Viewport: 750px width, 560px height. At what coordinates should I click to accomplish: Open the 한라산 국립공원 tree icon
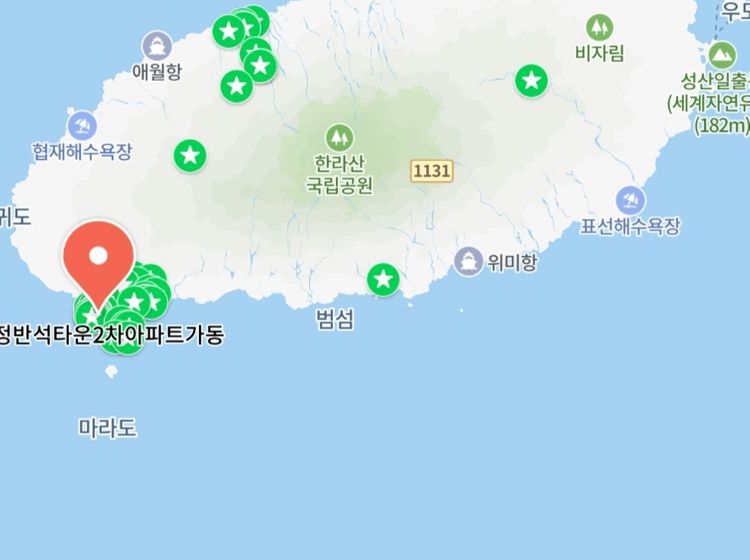[339, 138]
